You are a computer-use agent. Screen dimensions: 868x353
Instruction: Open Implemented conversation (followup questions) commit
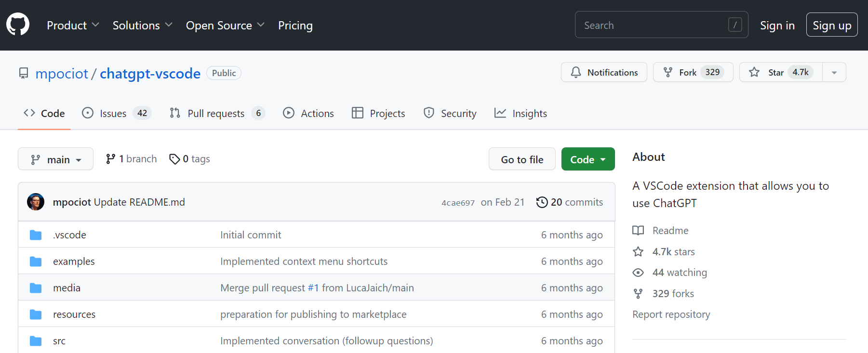pyautogui.click(x=327, y=341)
